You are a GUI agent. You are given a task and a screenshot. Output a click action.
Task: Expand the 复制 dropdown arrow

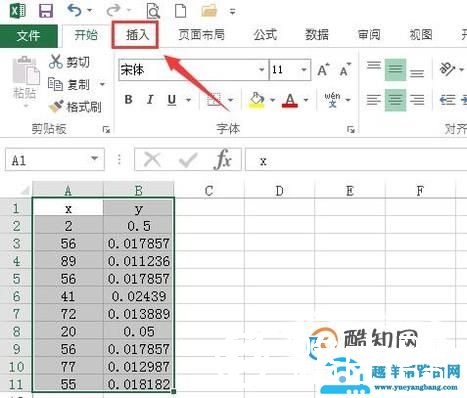(102, 84)
